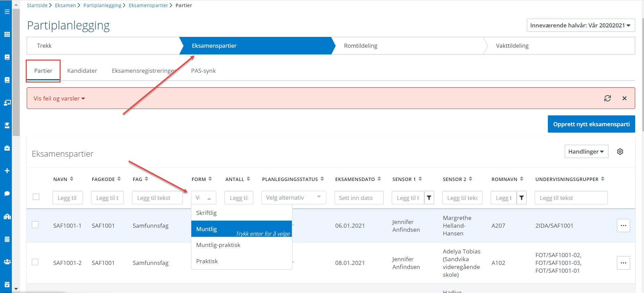Check the SAF1001-2 row checkbox
The image size is (644, 293).
click(35, 262)
